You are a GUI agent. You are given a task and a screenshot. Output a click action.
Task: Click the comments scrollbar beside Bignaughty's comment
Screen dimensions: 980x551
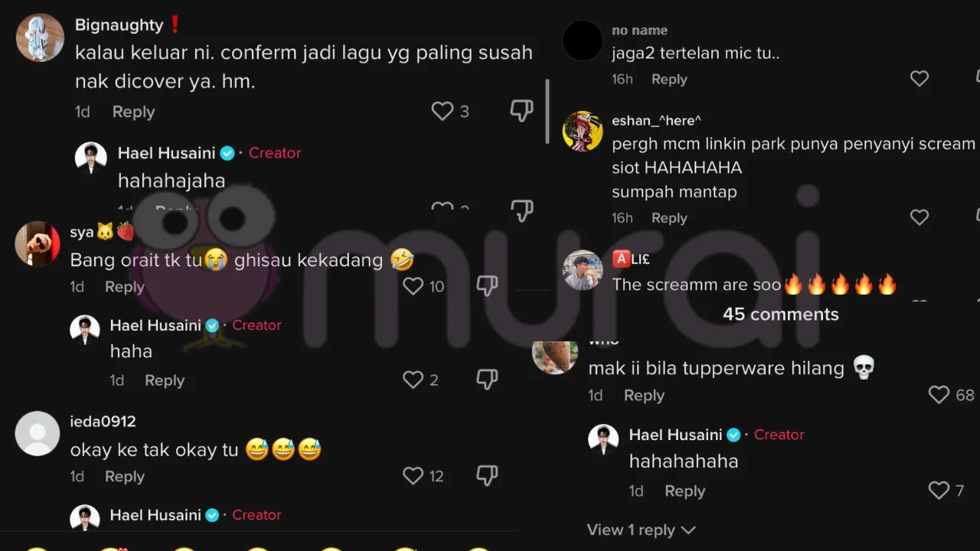[x=547, y=111]
